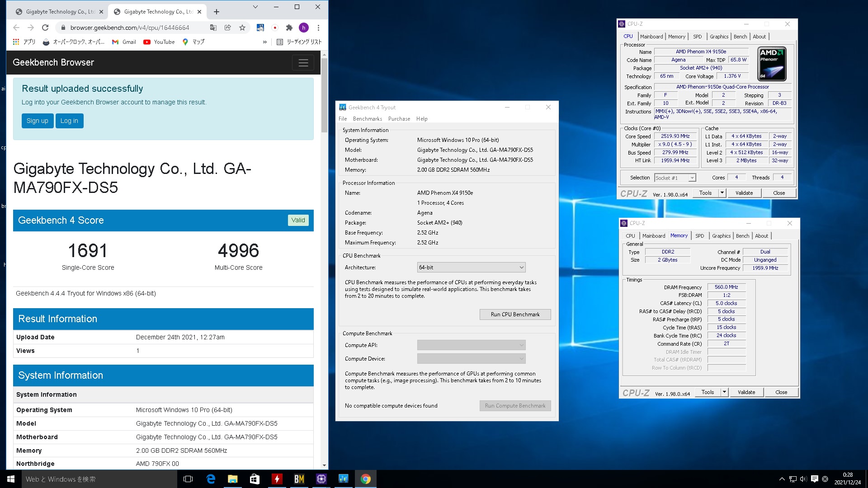
Task: Click the Log in button
Action: (69, 121)
